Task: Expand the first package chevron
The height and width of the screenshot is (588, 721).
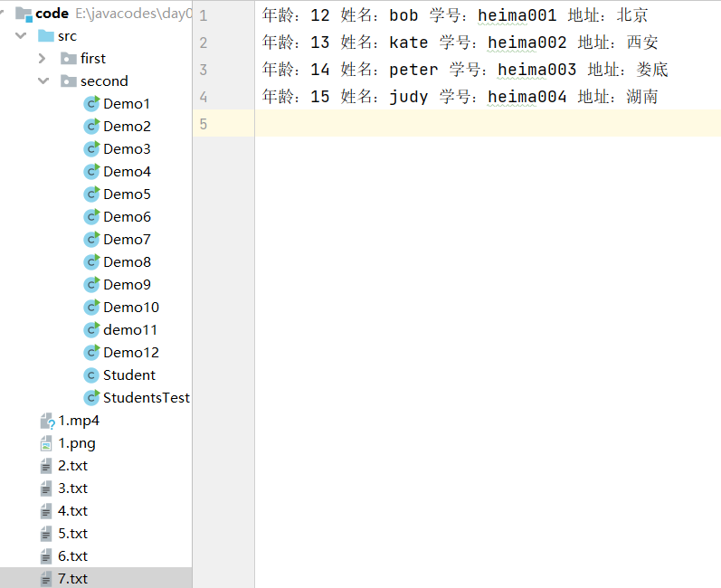Action: pos(42,59)
